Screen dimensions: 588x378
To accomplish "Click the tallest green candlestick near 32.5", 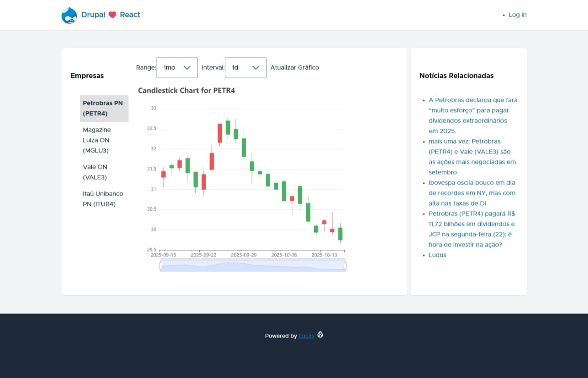I will (228, 128).
